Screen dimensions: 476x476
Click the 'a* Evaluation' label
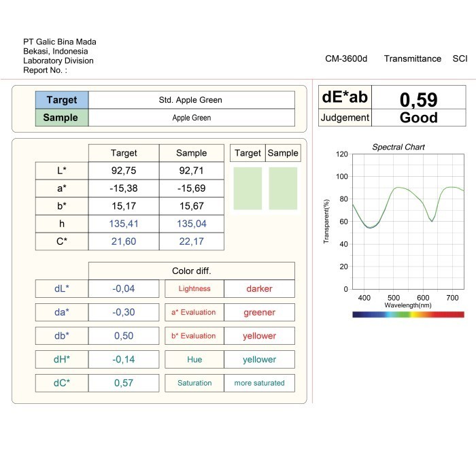[x=194, y=312]
